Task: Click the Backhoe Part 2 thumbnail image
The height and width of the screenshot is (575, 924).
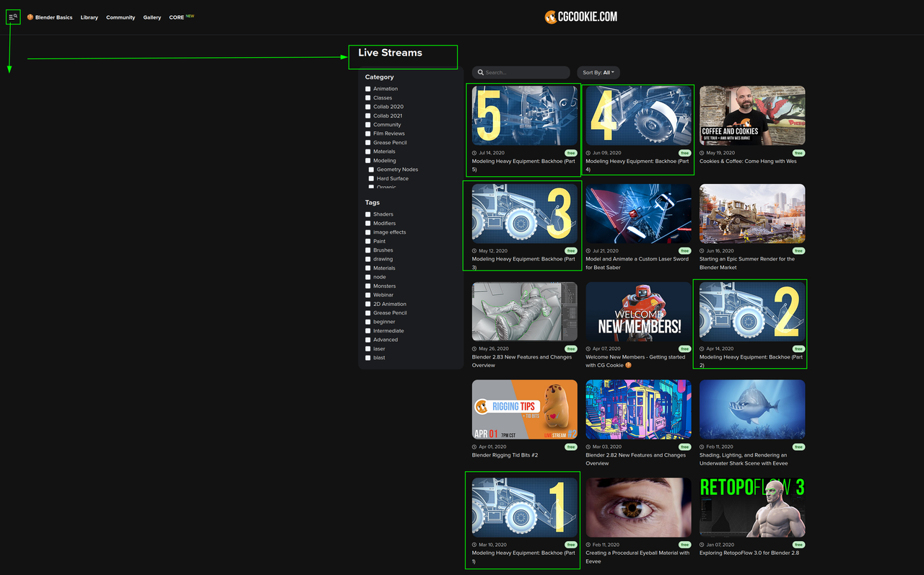Action: 752,312
